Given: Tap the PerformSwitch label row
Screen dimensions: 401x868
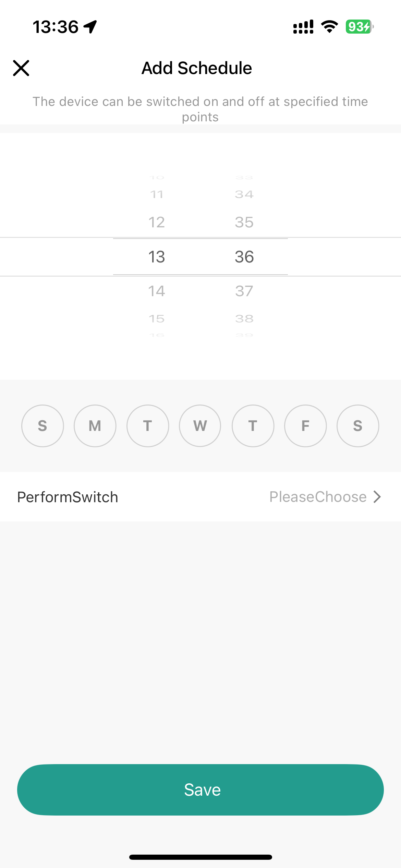Looking at the screenshot, I should pyautogui.click(x=68, y=497).
